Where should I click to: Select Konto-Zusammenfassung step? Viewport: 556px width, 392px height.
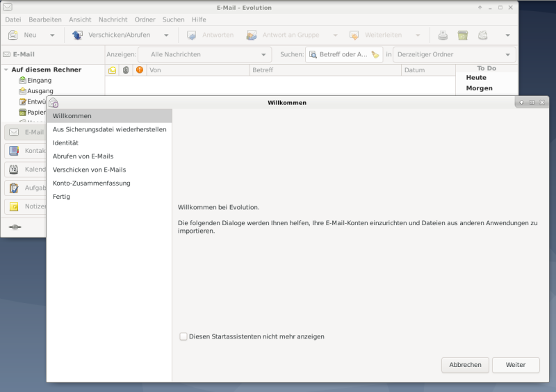pos(110,183)
